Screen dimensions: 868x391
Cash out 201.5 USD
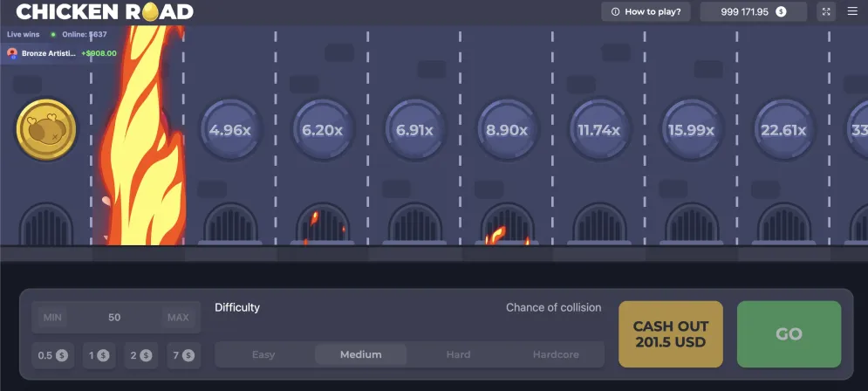click(670, 334)
